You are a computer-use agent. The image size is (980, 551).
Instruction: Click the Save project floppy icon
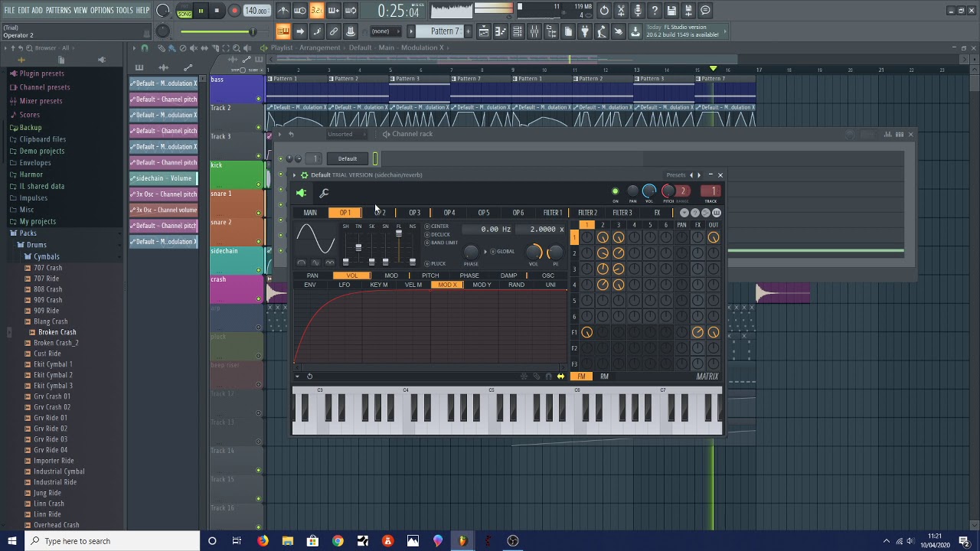coord(671,11)
